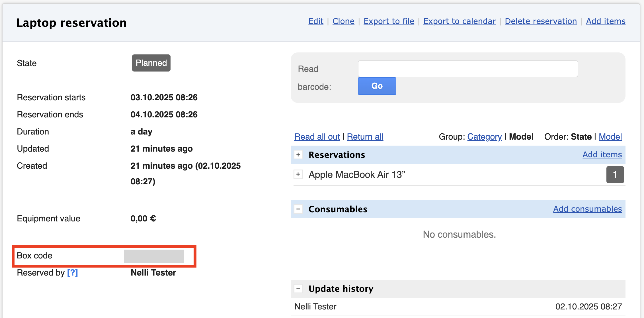This screenshot has height=318, width=644.
Task: Group items by Category
Action: (484, 137)
